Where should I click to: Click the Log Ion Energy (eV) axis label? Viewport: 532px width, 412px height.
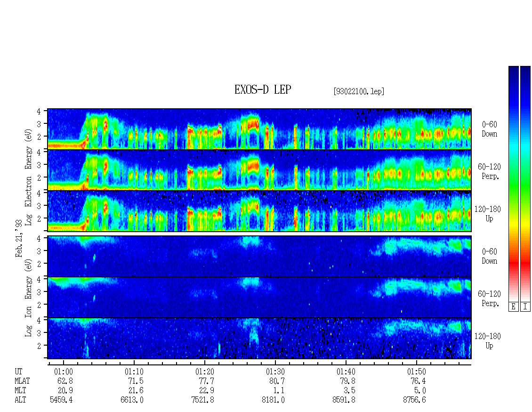pyautogui.click(x=28, y=298)
